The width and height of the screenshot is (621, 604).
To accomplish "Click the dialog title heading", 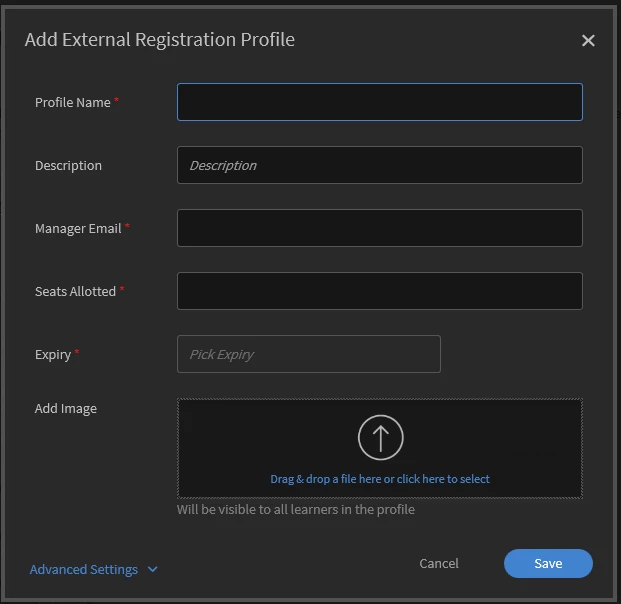I will point(160,40).
